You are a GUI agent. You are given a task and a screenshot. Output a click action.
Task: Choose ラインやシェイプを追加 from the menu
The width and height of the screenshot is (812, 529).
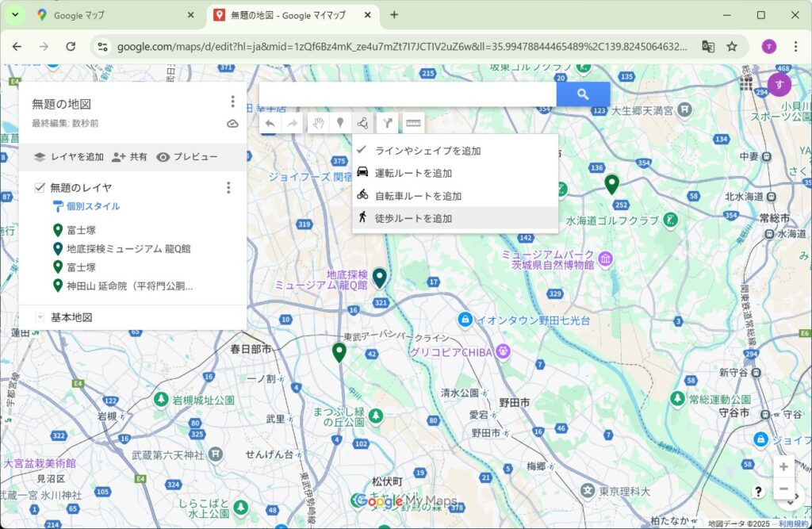point(456,150)
